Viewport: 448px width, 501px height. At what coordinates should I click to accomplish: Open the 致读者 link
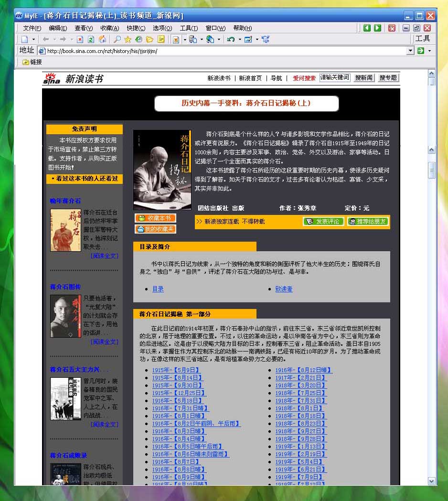(284, 289)
